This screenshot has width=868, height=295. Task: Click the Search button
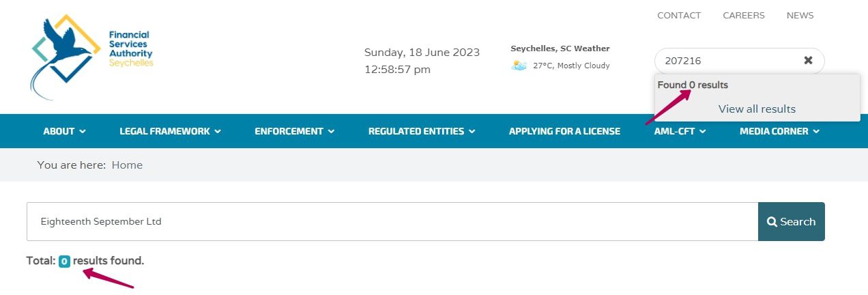click(x=791, y=221)
